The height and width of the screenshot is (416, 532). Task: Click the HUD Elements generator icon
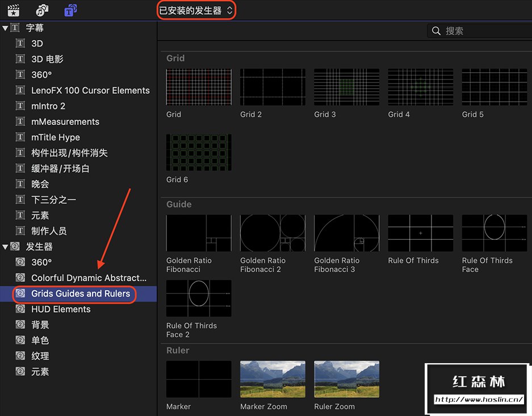click(20, 309)
